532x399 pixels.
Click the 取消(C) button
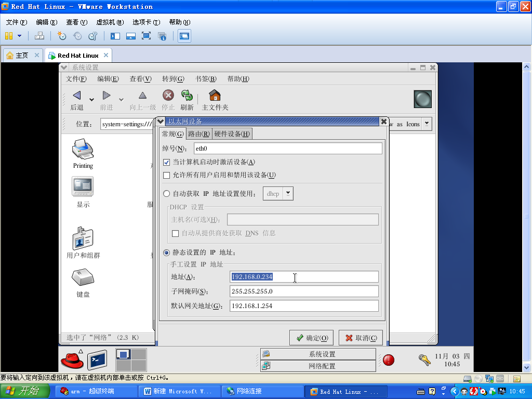[x=361, y=338]
